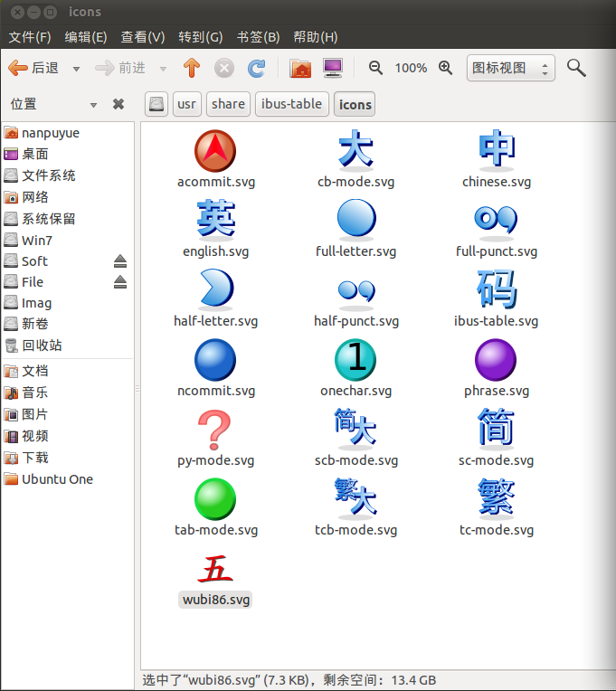616x691 pixels.
Task: Open the 图标视图 view mode combo box
Action: point(511,68)
